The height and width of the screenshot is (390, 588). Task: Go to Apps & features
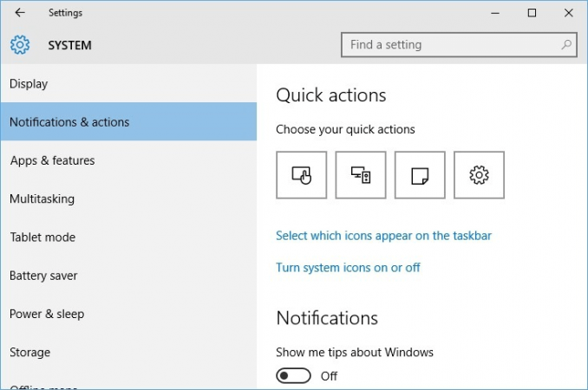point(52,160)
